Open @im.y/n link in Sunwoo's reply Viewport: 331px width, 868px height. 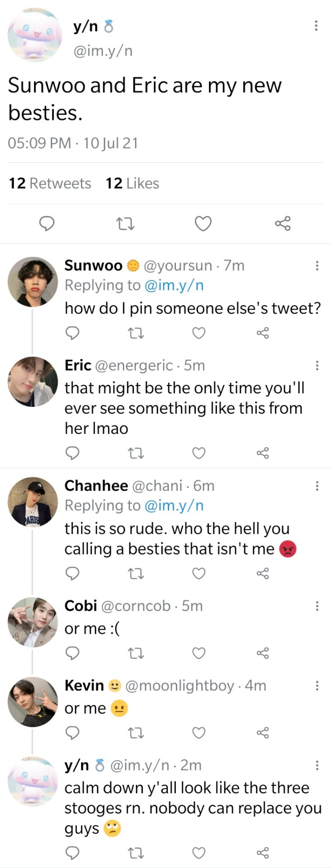(174, 285)
